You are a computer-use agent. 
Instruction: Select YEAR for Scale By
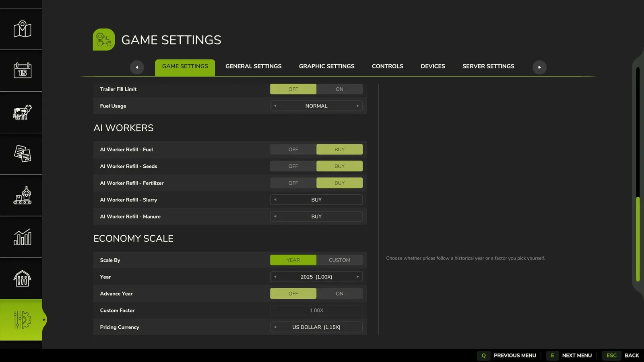point(293,260)
